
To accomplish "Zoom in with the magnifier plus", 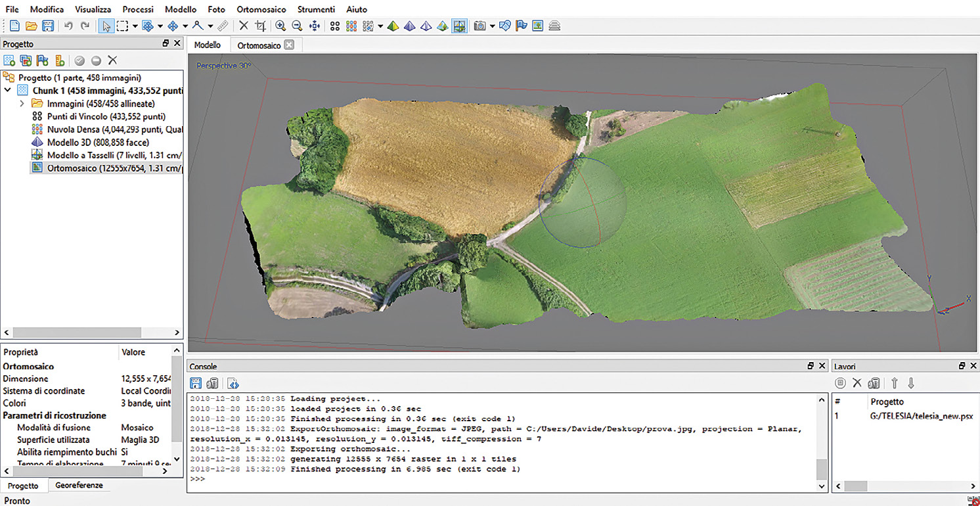I will click(x=280, y=26).
